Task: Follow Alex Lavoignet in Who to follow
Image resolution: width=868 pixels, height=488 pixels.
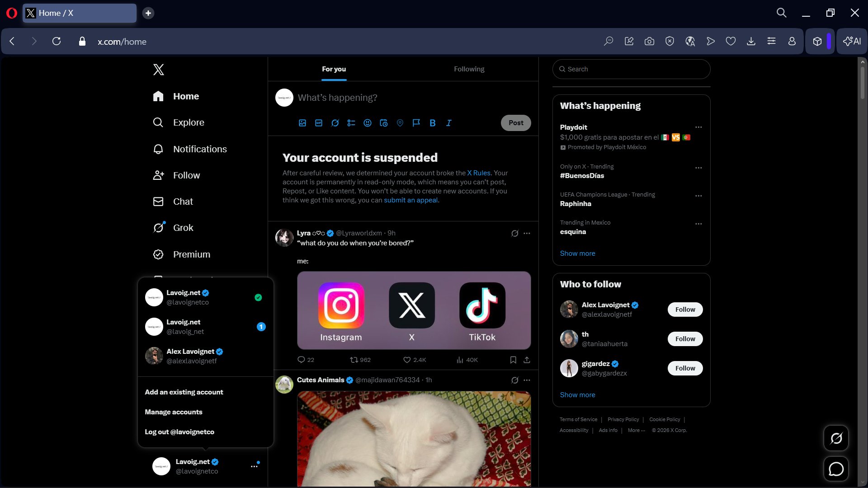Action: pyautogui.click(x=685, y=310)
